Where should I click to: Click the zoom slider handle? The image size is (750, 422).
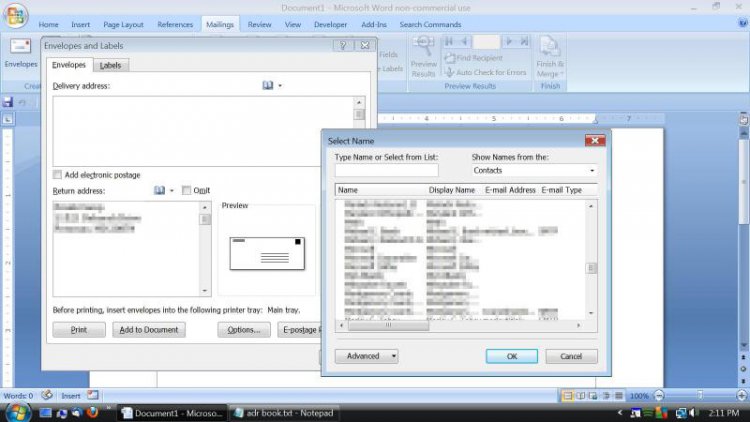(700, 395)
